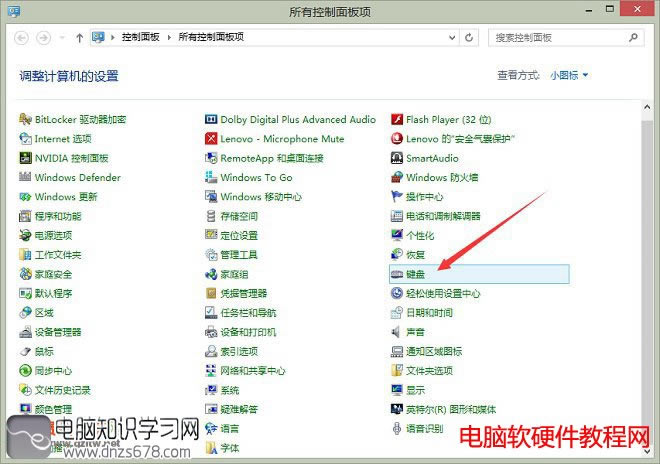The image size is (660, 464).
Task: Expand the chevron after 控制面板 breadcrumb
Action: (x=169, y=37)
